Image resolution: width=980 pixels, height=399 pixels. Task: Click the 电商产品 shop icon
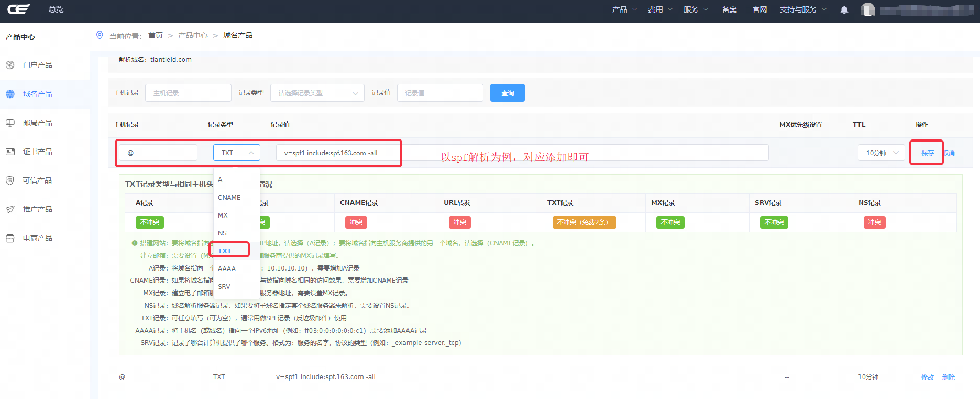[10, 238]
